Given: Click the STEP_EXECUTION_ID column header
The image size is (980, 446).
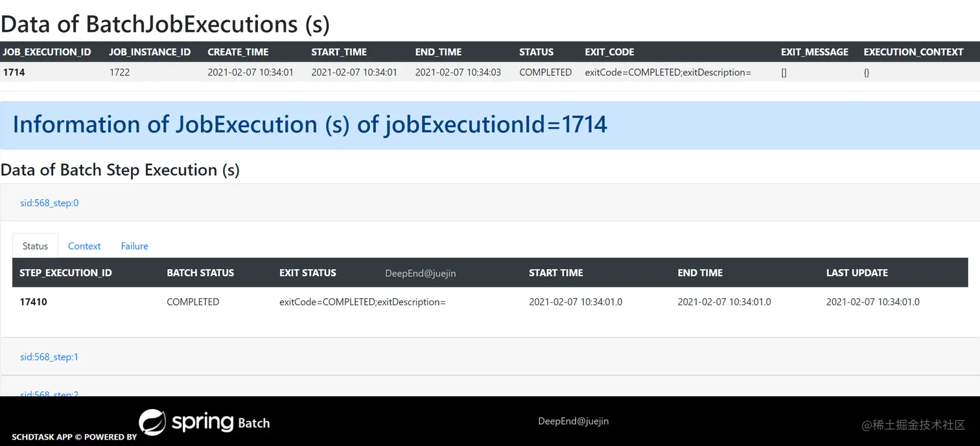Looking at the screenshot, I should (65, 273).
